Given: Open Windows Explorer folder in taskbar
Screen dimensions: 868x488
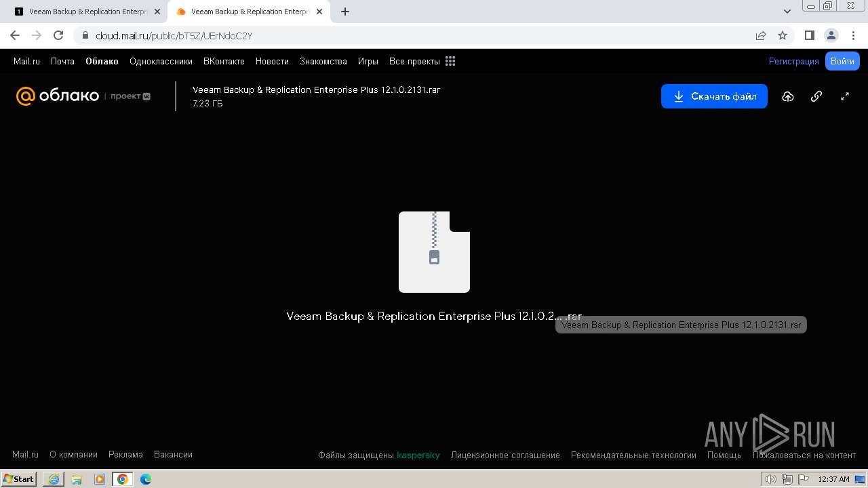Looking at the screenshot, I should click(77, 479).
